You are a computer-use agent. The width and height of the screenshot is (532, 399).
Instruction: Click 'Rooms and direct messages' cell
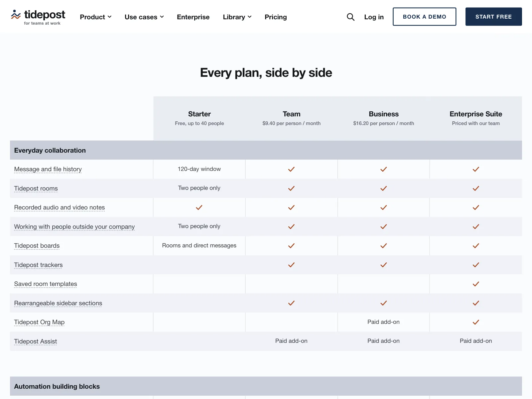199,245
